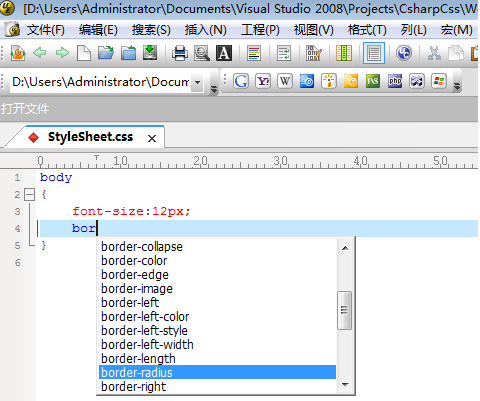Image resolution: width=480 pixels, height=401 pixels.
Task: Click the green NS icon
Action: click(373, 81)
